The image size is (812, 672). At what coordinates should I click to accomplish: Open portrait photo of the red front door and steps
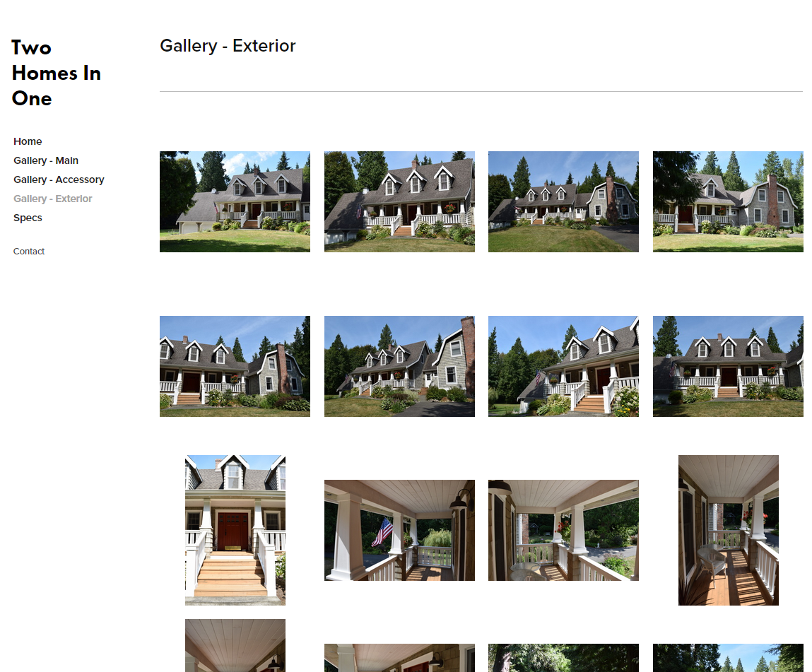(235, 530)
